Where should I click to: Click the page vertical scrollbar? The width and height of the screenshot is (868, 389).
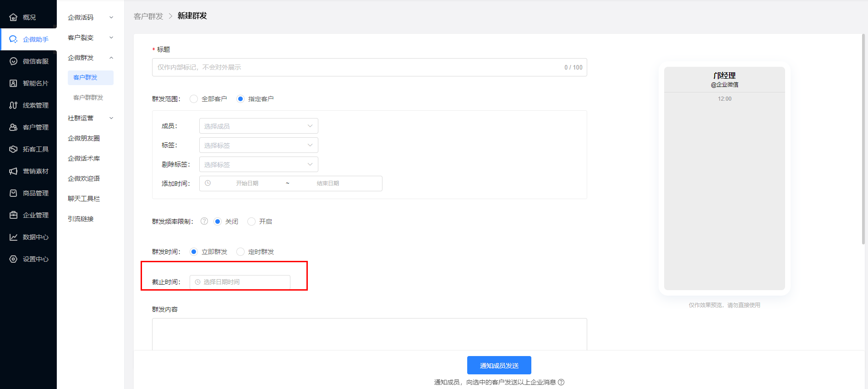pyautogui.click(x=863, y=137)
